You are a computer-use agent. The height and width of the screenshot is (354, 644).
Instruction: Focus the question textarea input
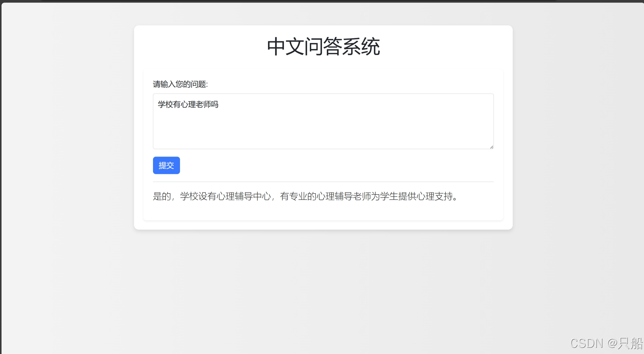click(x=323, y=121)
